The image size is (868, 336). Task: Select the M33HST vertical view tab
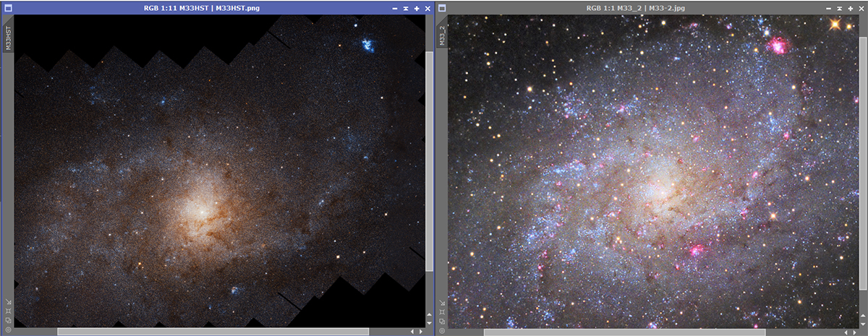pos(8,36)
